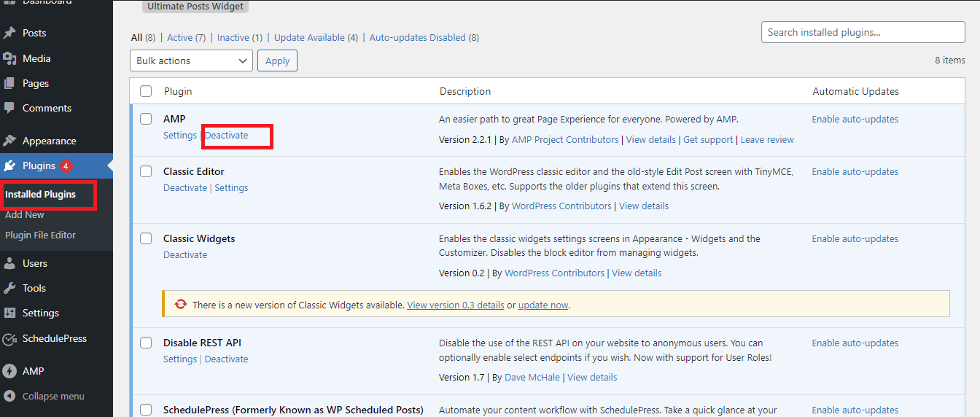The height and width of the screenshot is (417, 980).
Task: Click the Comments bubble icon in sidebar
Action: [x=9, y=108]
